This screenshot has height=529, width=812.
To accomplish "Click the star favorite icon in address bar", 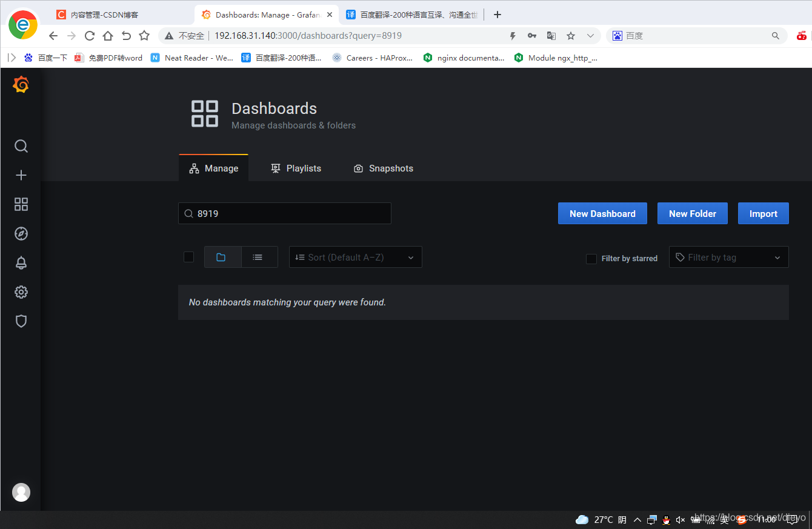I will coord(571,36).
